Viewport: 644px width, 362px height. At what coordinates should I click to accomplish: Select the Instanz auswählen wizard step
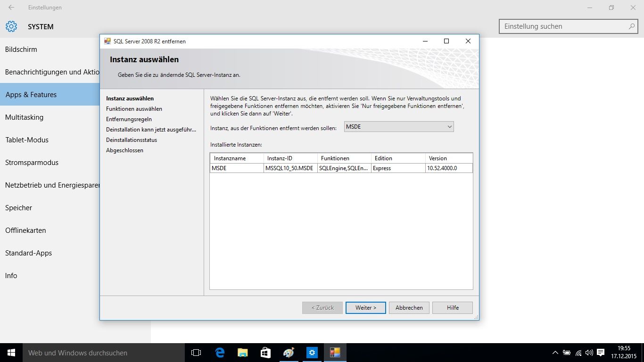130,99
